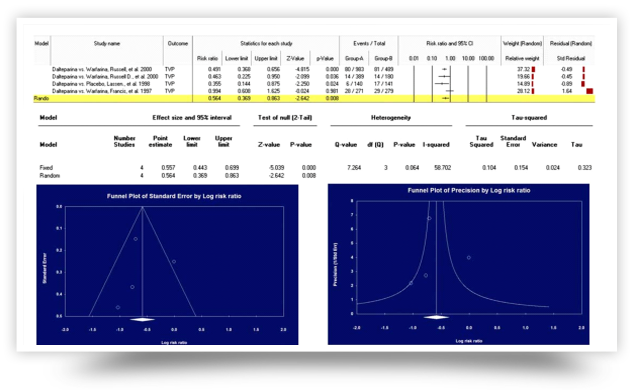Click the Q-value column label
The width and height of the screenshot is (631, 390).
346,144
